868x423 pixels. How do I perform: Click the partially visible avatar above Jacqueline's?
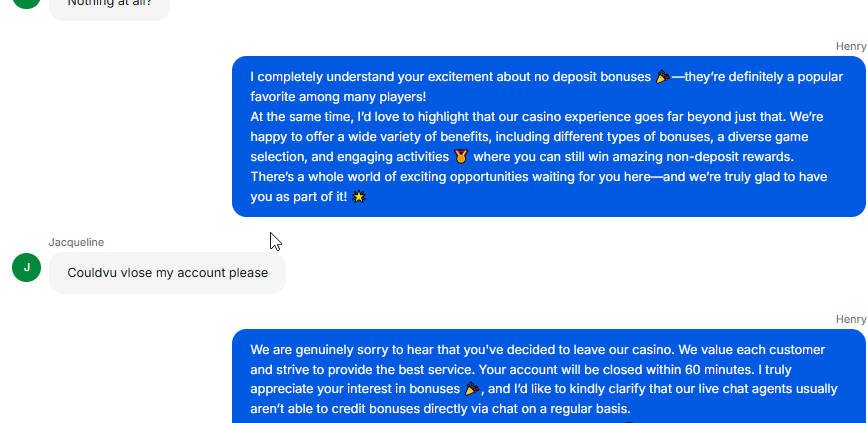pyautogui.click(x=26, y=3)
